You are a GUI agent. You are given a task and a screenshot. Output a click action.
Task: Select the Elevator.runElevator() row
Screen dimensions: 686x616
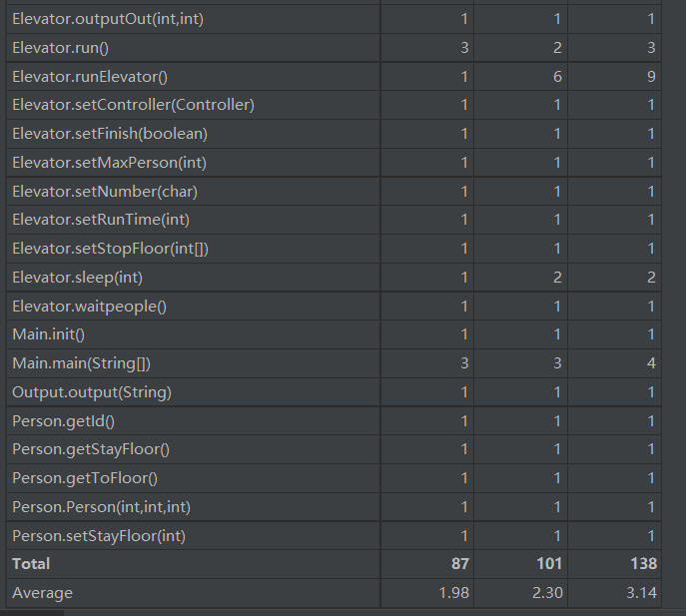92,77
